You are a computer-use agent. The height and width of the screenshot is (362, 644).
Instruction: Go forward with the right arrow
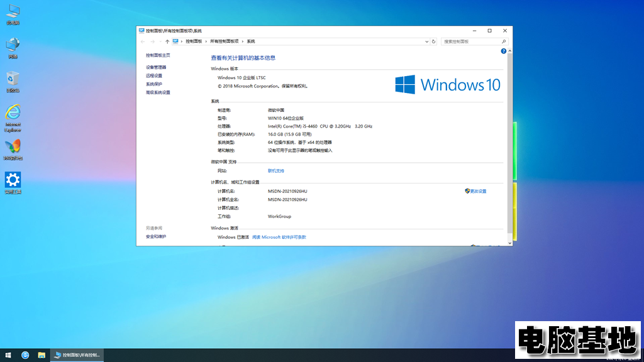152,41
